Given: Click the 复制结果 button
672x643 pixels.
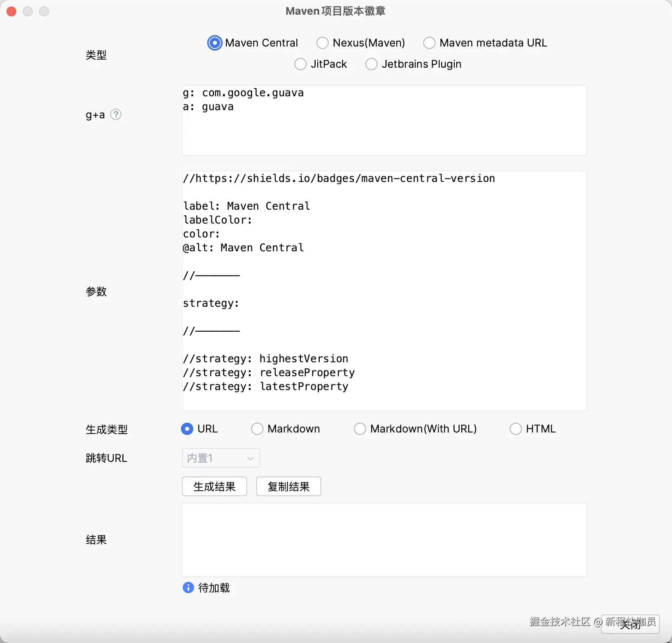Looking at the screenshot, I should click(289, 486).
